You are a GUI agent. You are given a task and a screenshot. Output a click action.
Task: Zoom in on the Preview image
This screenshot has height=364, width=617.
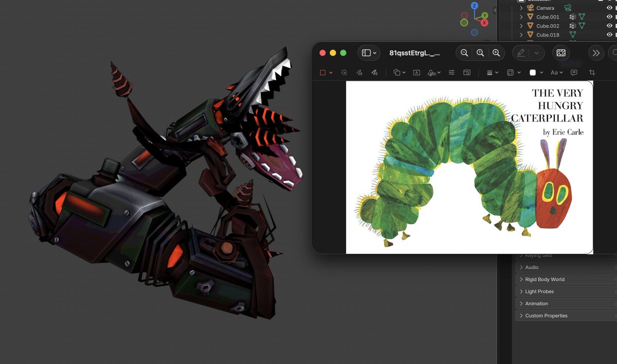[x=496, y=52]
